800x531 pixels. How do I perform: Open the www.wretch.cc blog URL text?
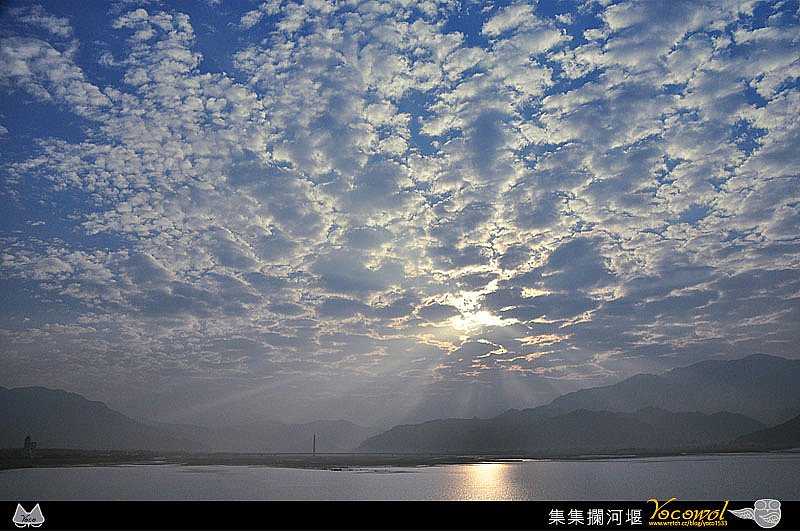687,523
